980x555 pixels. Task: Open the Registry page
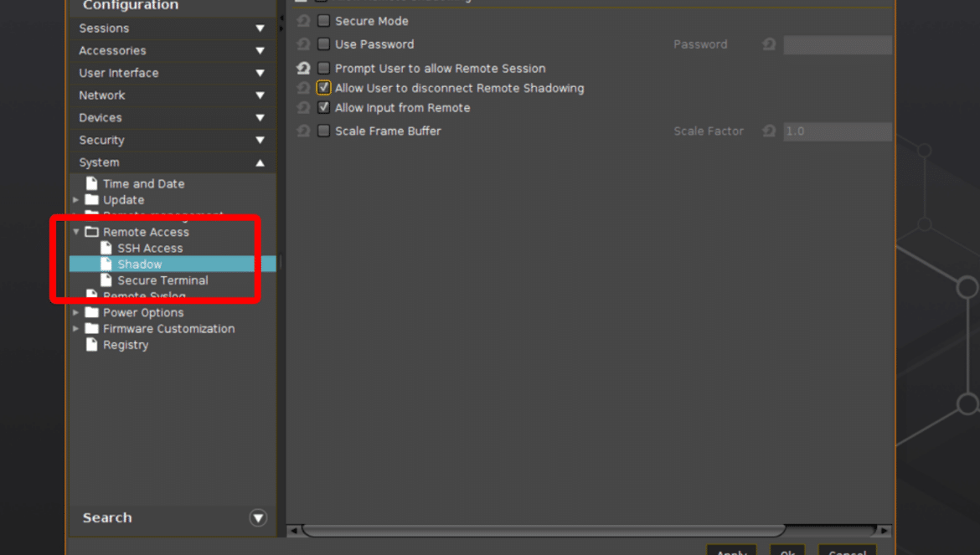(x=126, y=345)
